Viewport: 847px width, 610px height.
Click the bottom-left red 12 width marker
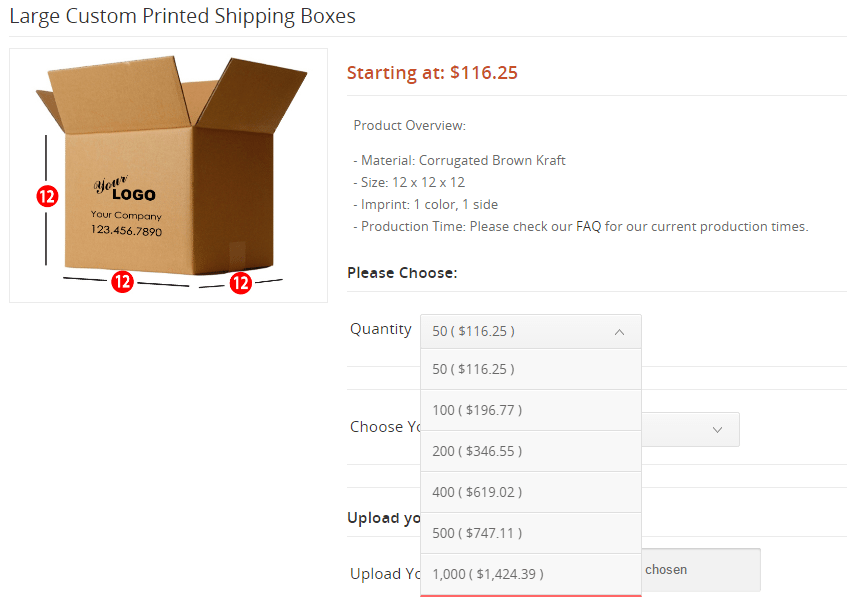pos(123,281)
